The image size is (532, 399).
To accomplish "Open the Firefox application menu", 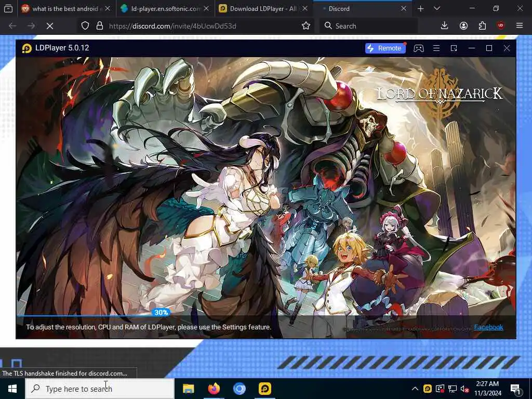I will pyautogui.click(x=520, y=26).
